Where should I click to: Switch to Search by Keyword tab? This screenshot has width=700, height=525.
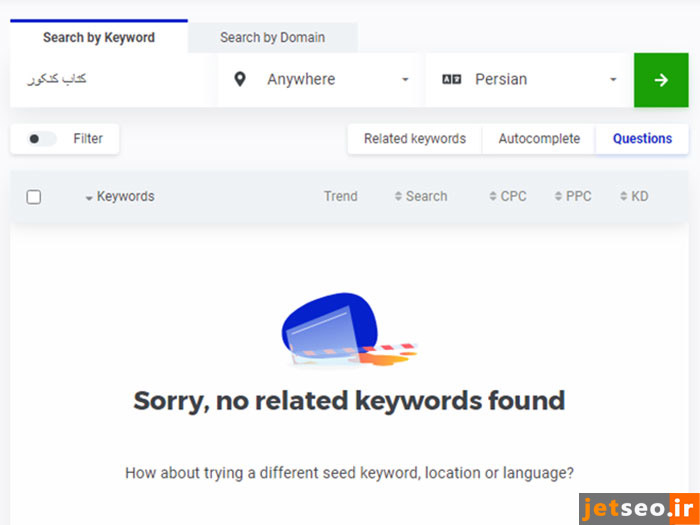pos(99,37)
